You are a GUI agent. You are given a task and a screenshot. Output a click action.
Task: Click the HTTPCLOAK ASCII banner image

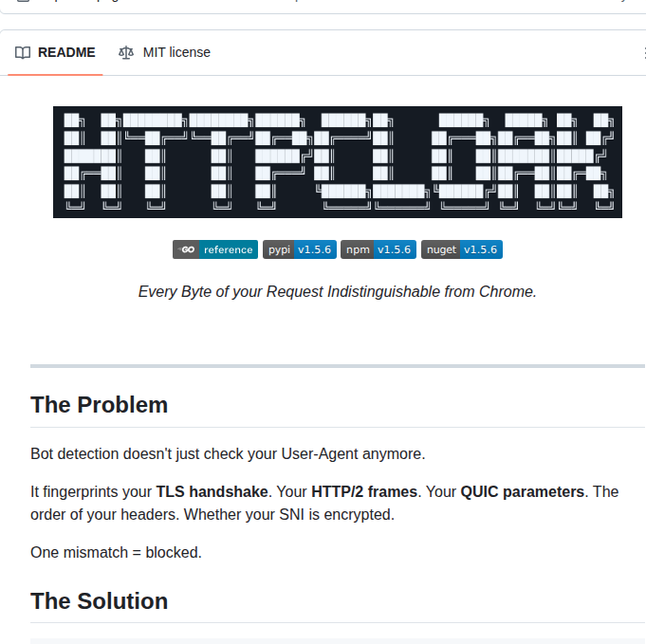338,162
